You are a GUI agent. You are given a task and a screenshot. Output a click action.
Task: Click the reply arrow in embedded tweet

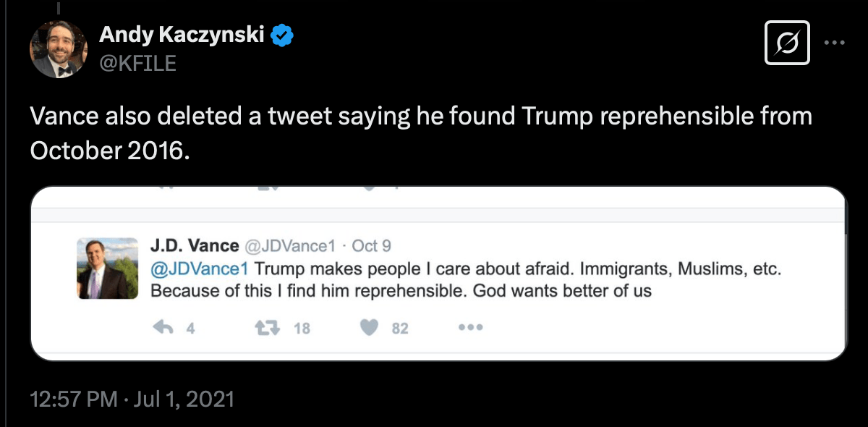165,328
